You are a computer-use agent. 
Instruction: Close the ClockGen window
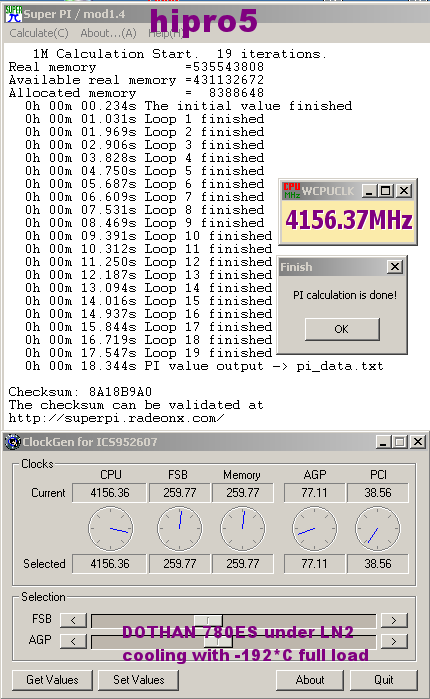[x=418, y=442]
